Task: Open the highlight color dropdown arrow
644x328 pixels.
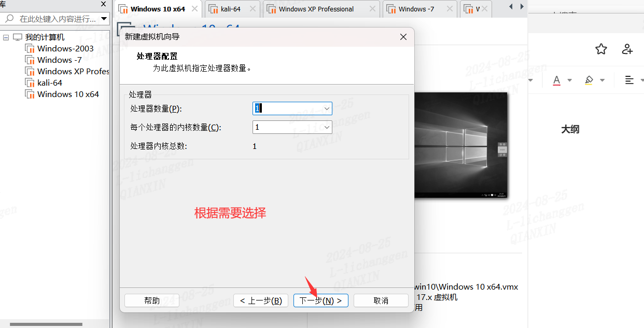Action: pyautogui.click(x=602, y=80)
